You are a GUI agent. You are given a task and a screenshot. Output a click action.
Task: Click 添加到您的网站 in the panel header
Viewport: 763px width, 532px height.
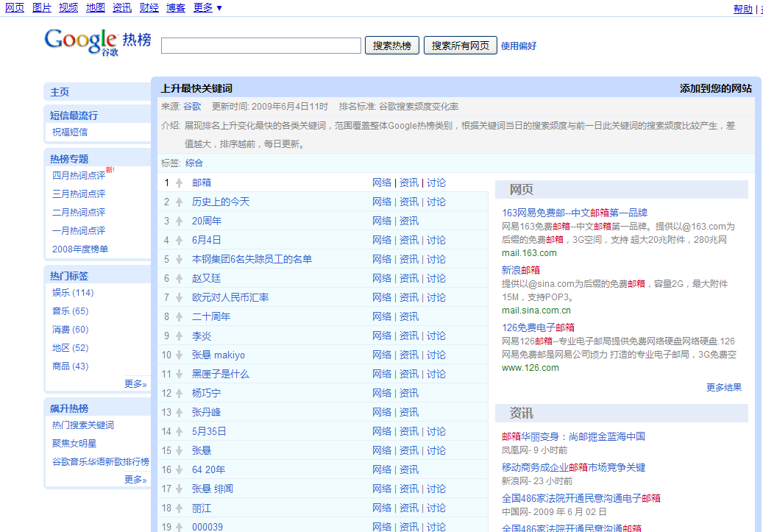click(716, 88)
